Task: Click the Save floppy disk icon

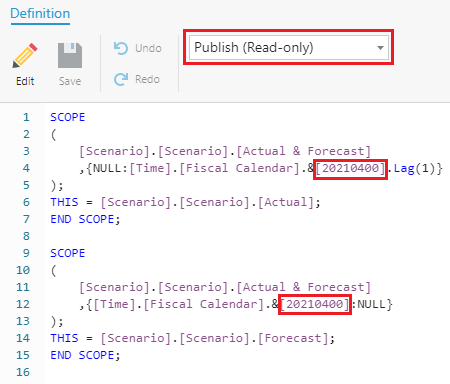Action: [x=70, y=55]
